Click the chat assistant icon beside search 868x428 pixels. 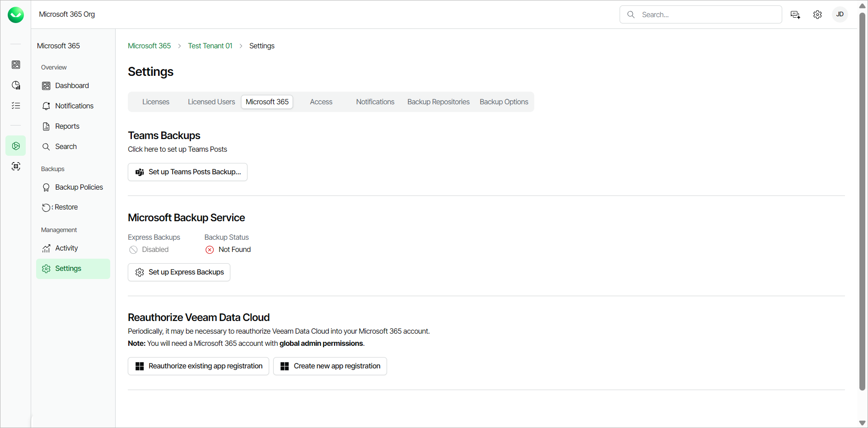click(x=795, y=14)
